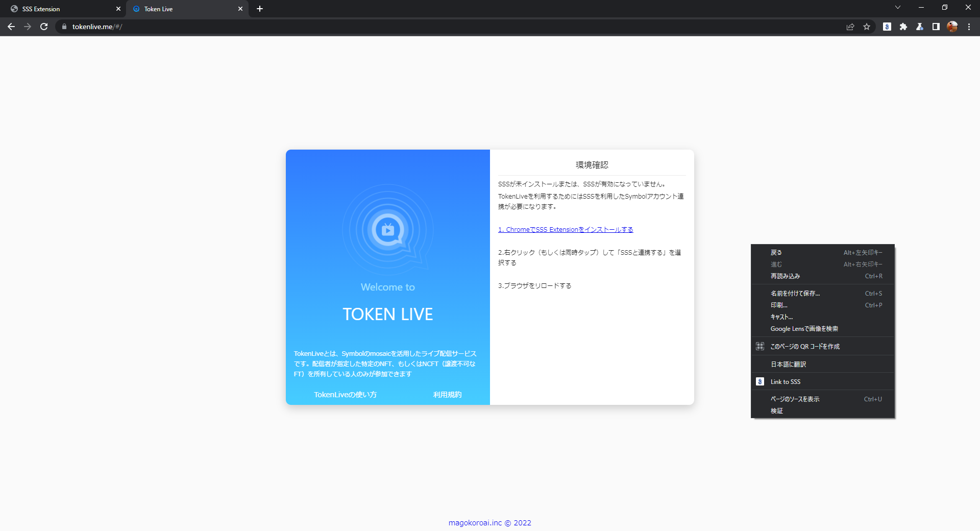Image resolution: width=980 pixels, height=531 pixels.
Task: Close the SSS Extension tab
Action: [x=118, y=9]
